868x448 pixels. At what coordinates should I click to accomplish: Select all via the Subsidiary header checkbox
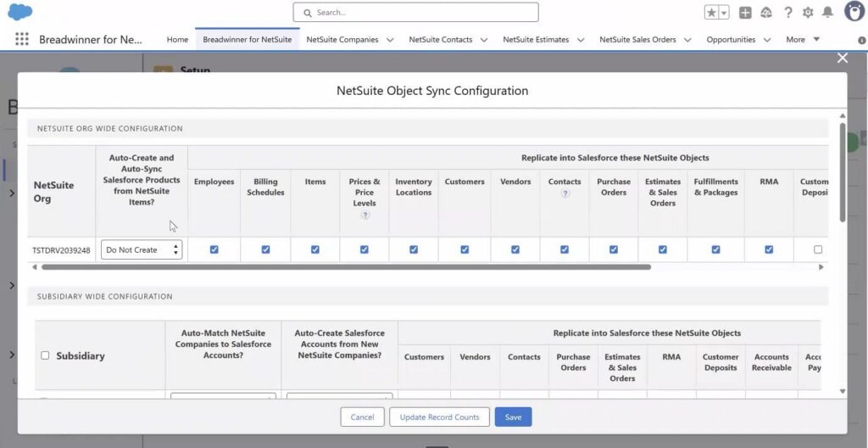click(45, 356)
